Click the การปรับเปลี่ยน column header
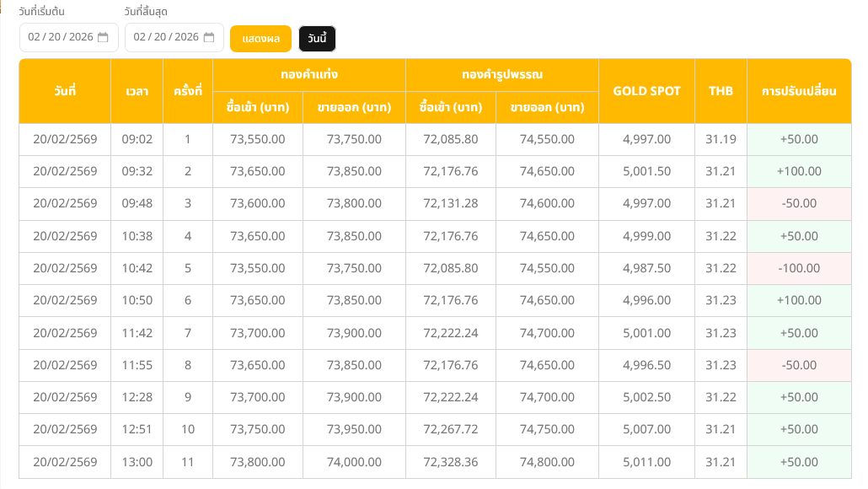This screenshot has height=489, width=868. tap(798, 91)
